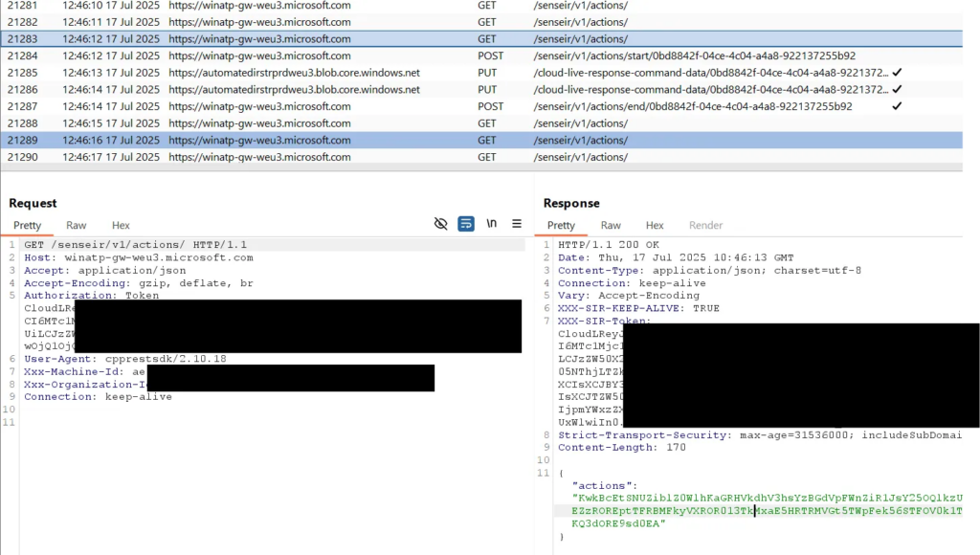
Task: Toggle the \n show non-printable characters icon
Action: pos(492,224)
